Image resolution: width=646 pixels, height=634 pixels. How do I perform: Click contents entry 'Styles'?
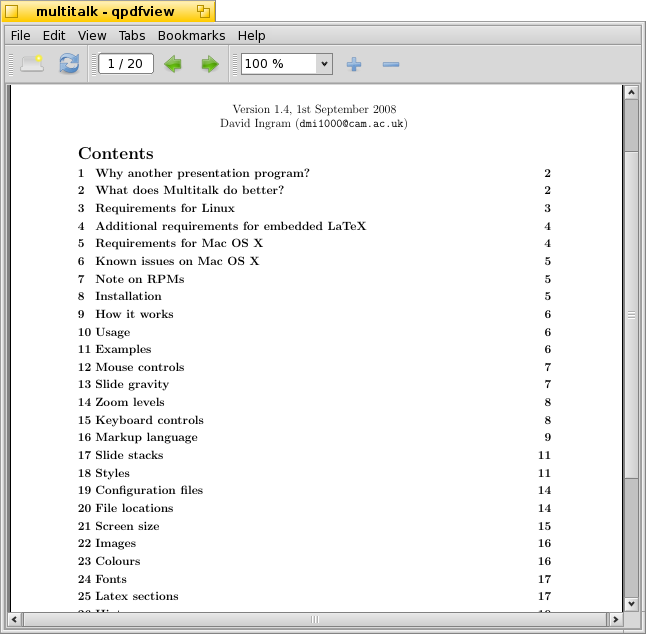pos(112,473)
